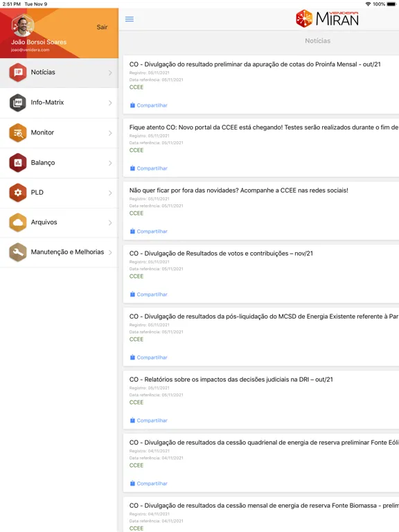Expand Balanço row chevron
Screen dimensions: 399x532
(x=110, y=163)
